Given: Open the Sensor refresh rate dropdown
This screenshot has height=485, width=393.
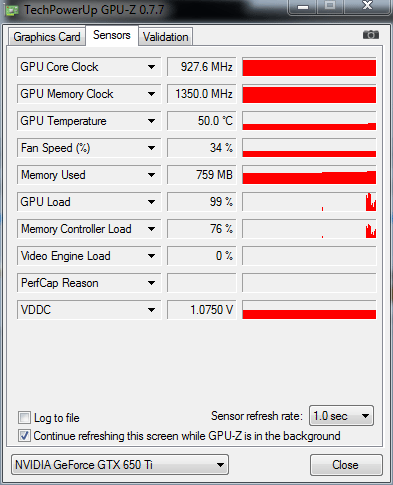Looking at the screenshot, I should [341, 416].
